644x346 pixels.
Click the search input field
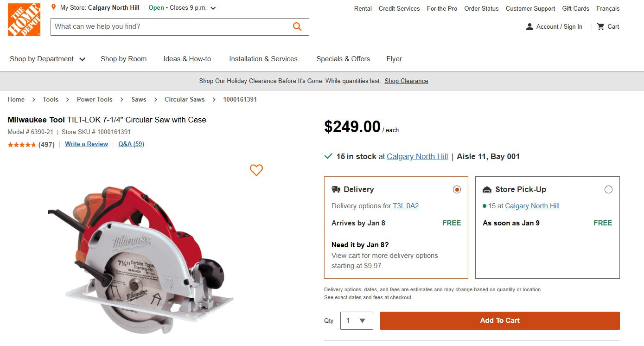(162, 26)
